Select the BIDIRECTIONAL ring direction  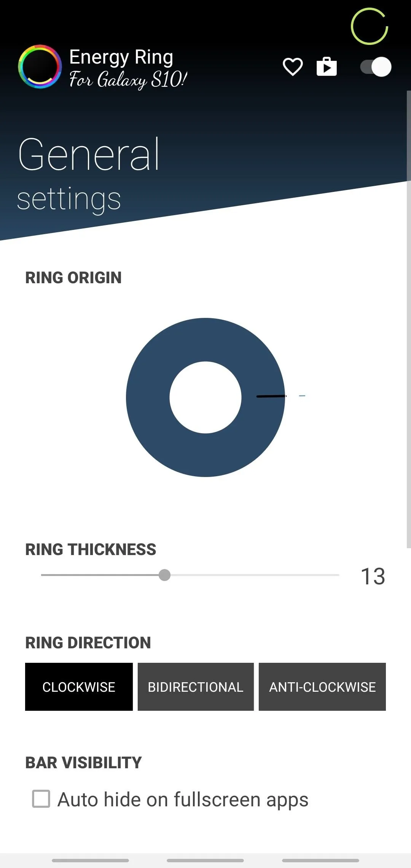point(196,687)
